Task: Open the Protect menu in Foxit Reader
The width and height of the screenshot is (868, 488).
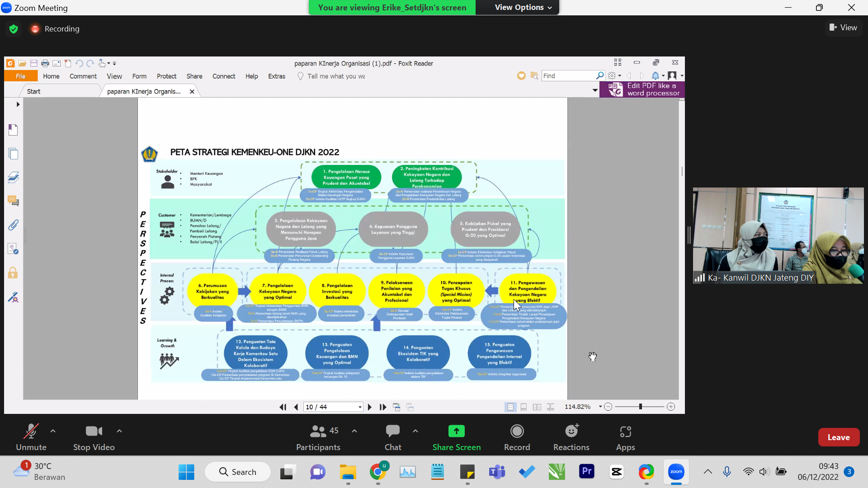Action: [x=166, y=76]
